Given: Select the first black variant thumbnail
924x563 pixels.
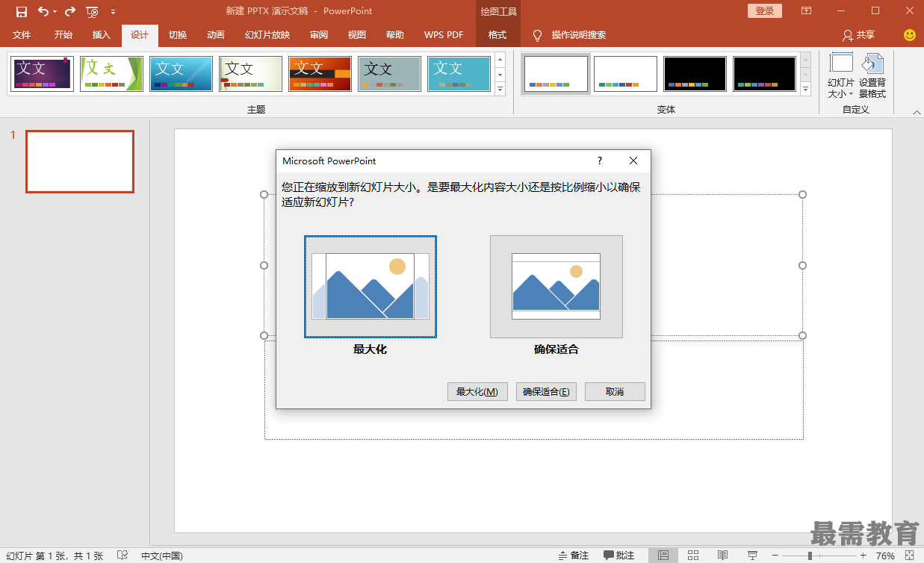Looking at the screenshot, I should pyautogui.click(x=695, y=74).
